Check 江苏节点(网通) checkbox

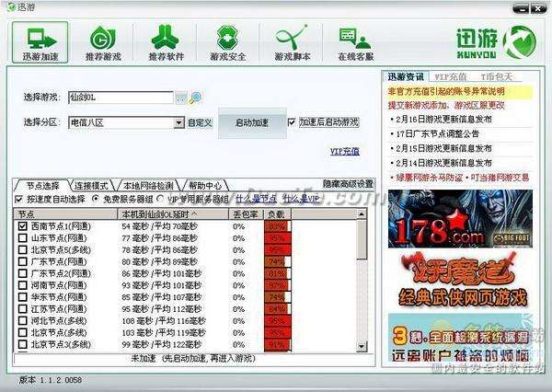[x=22, y=309]
